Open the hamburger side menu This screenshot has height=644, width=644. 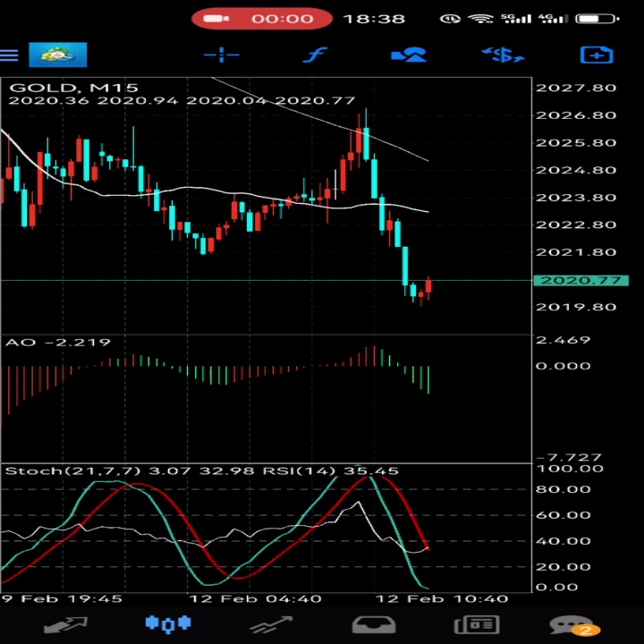[9, 55]
